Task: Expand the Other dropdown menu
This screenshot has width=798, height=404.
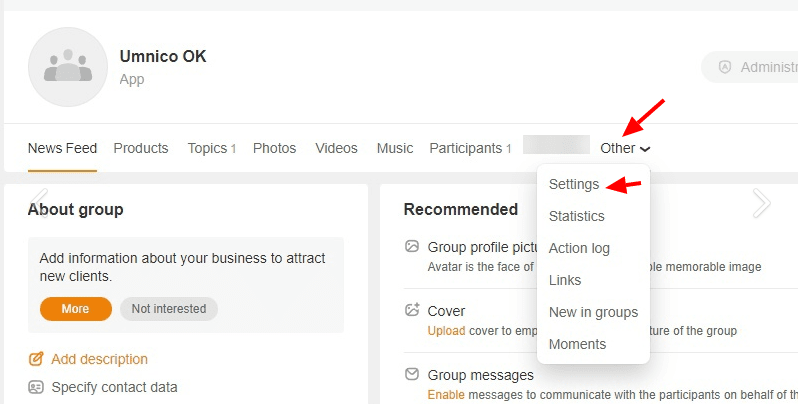Action: pos(625,148)
